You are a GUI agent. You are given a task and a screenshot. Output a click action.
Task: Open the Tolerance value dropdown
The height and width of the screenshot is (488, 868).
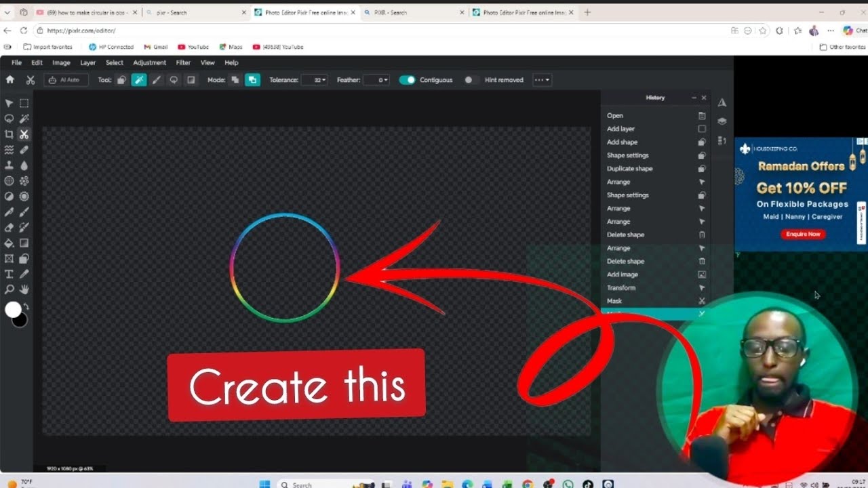(315, 80)
